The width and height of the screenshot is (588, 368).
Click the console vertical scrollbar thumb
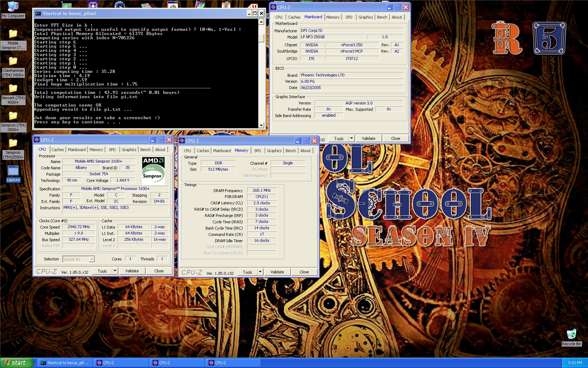tap(261, 38)
